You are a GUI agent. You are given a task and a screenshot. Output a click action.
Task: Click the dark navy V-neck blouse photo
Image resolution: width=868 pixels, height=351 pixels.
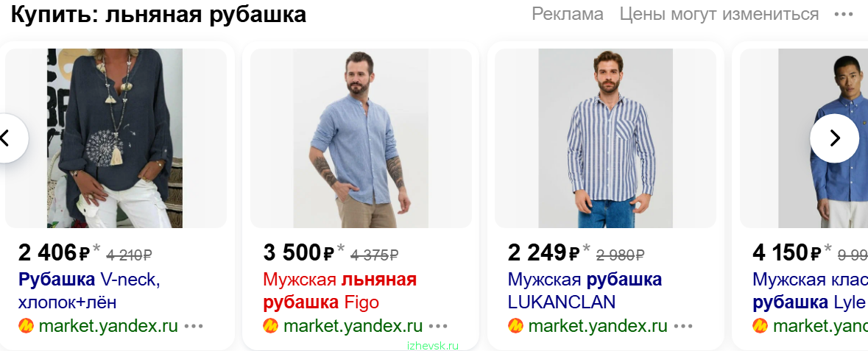click(x=115, y=138)
